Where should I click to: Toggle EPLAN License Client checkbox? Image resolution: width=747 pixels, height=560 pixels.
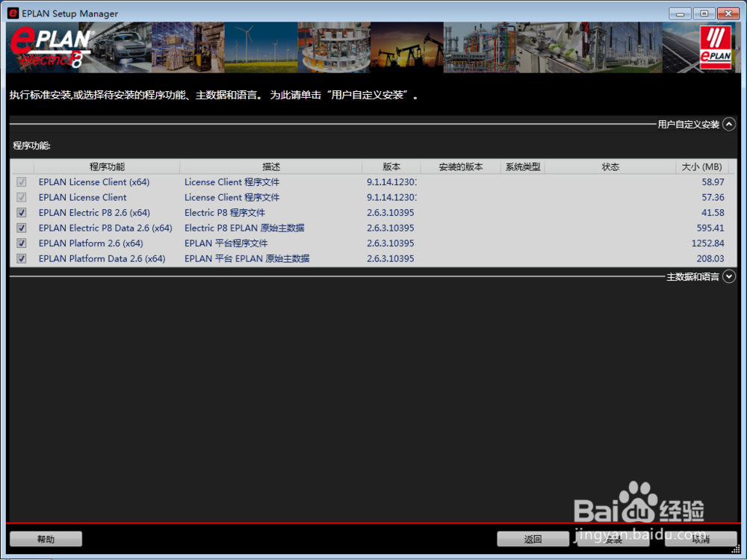[22, 197]
